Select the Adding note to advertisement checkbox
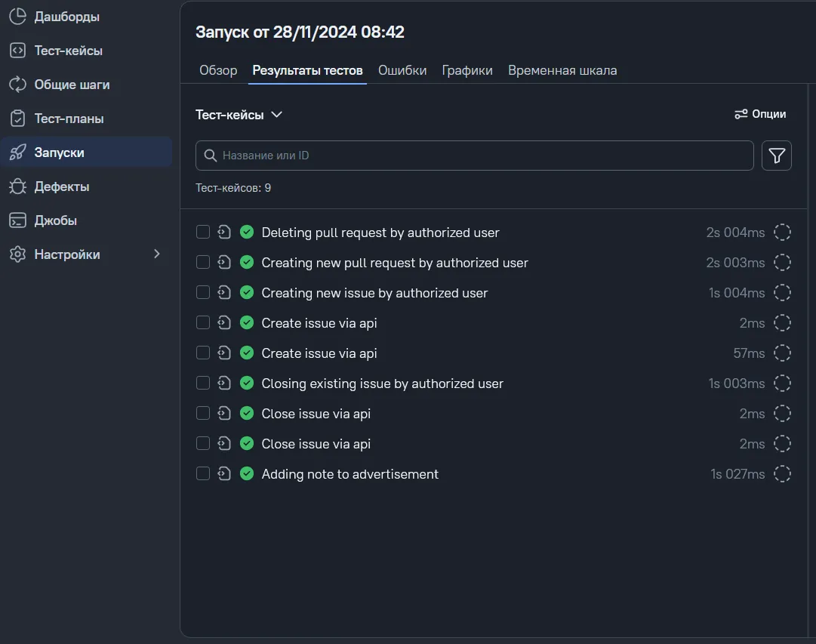The image size is (816, 644). point(203,473)
